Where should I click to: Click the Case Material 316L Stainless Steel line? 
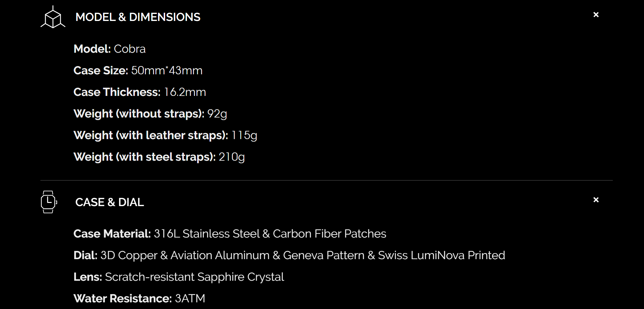click(x=230, y=234)
